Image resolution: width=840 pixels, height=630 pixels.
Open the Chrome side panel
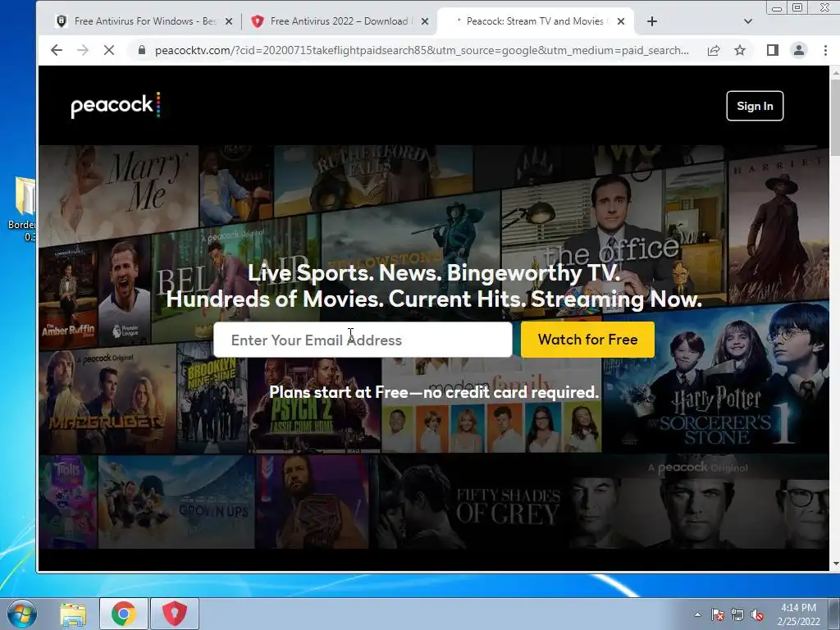point(772,50)
